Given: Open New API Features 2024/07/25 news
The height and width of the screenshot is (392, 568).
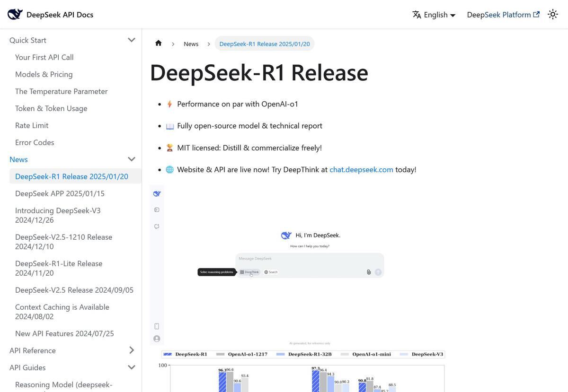Looking at the screenshot, I should [x=64, y=333].
